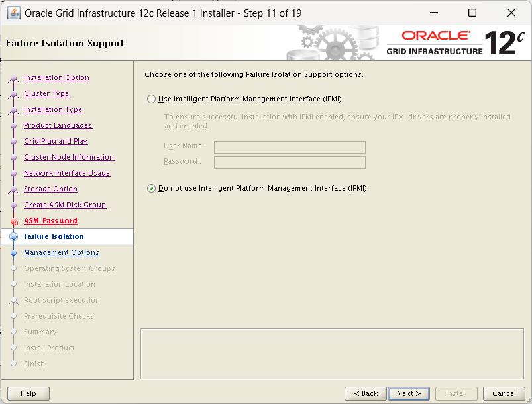Go to Grid Plug and Play step
This screenshot has width=532, height=404.
coord(56,141)
